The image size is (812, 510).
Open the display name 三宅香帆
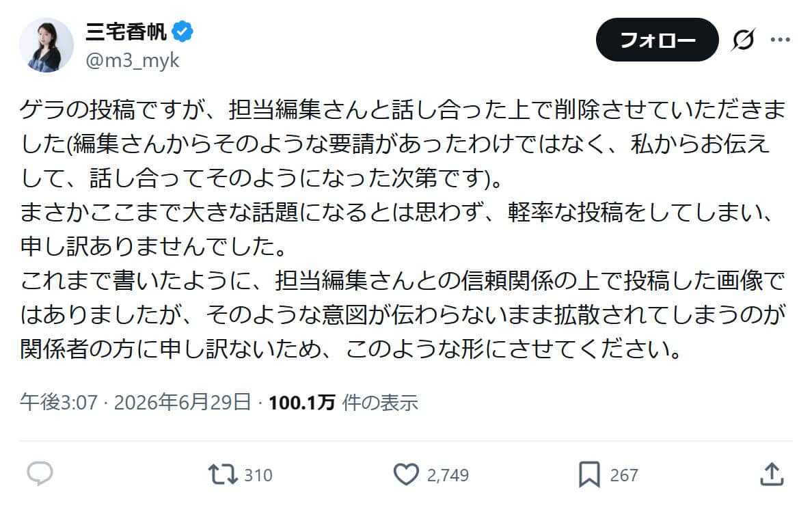click(x=126, y=31)
